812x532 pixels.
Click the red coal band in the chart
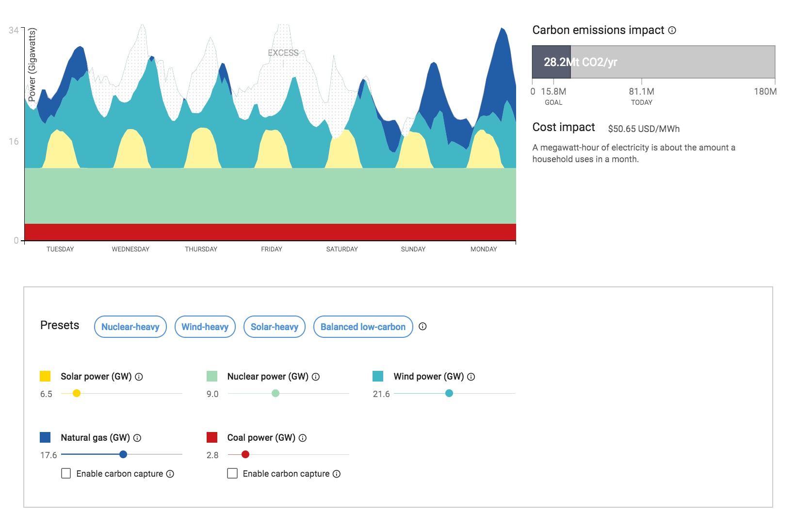click(270, 232)
